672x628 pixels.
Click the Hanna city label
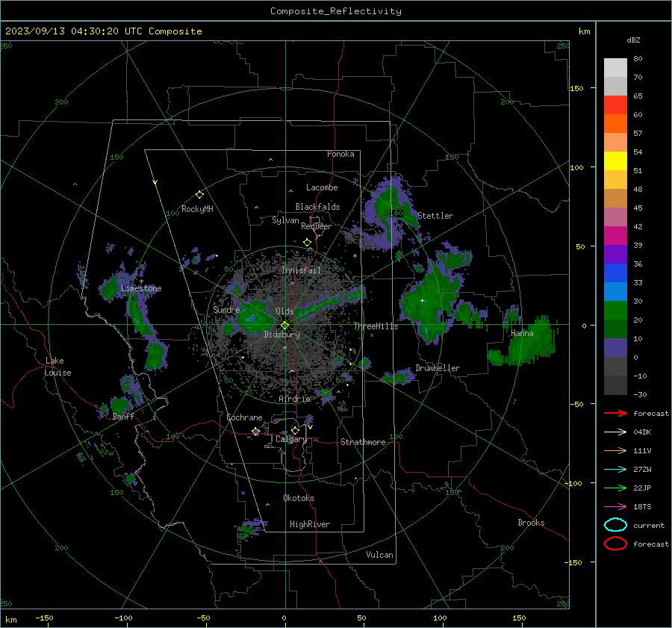click(x=522, y=333)
